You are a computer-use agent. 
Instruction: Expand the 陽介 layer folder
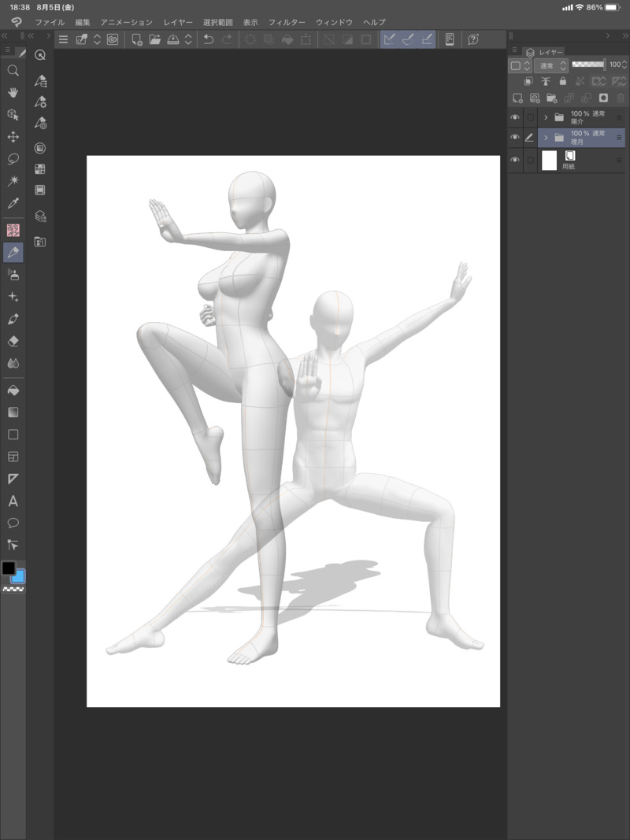[546, 117]
